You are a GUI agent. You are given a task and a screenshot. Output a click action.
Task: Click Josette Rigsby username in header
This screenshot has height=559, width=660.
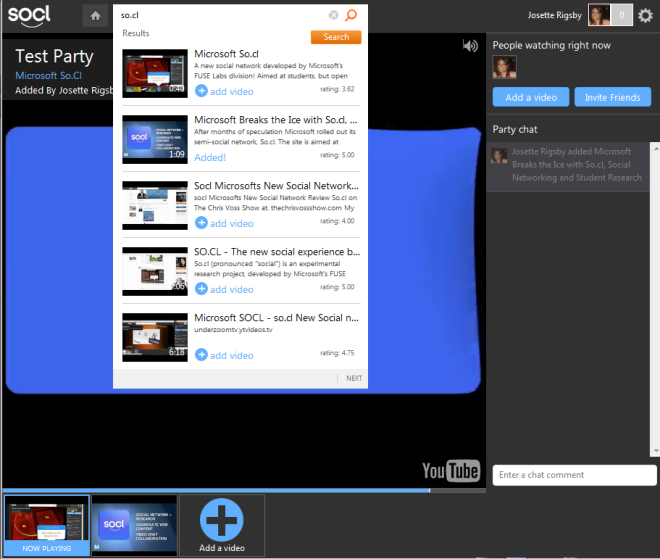coord(554,15)
